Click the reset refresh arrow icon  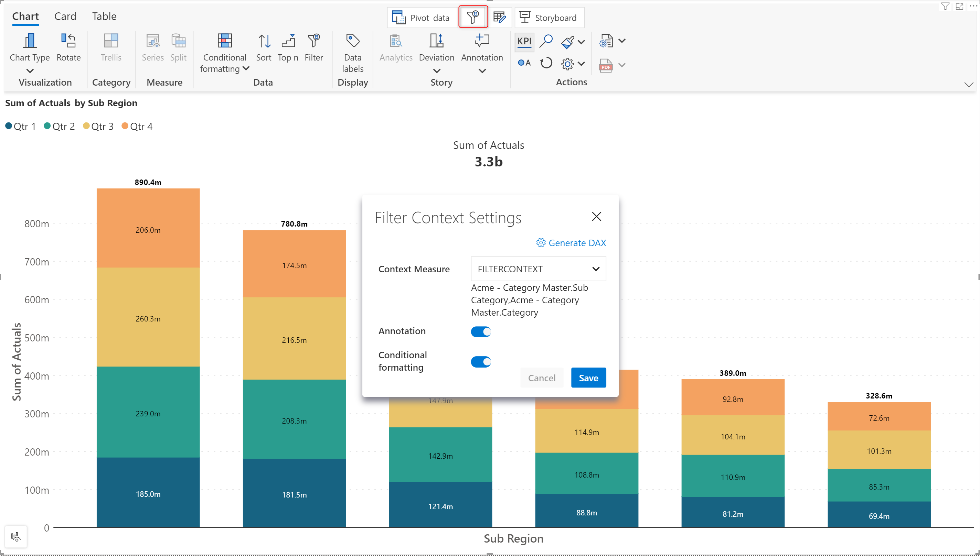click(x=546, y=63)
